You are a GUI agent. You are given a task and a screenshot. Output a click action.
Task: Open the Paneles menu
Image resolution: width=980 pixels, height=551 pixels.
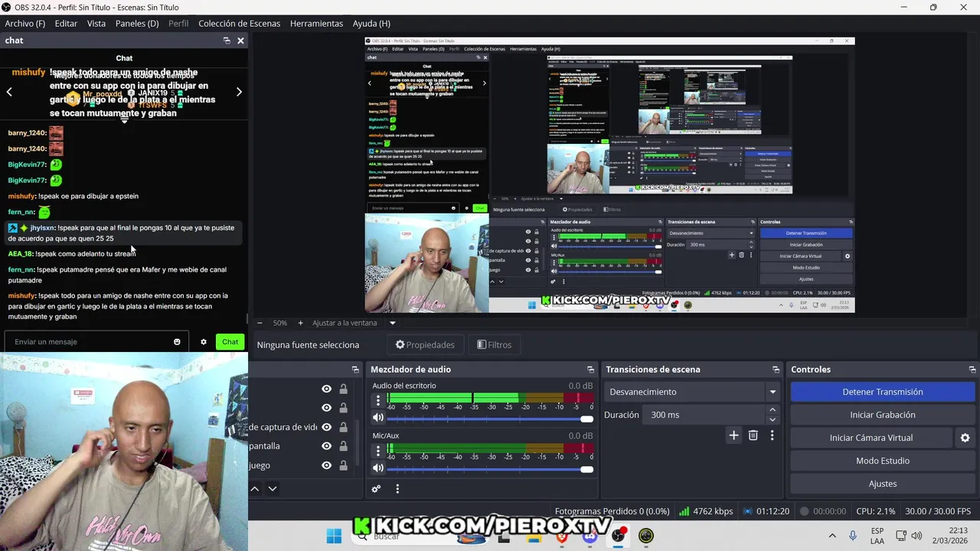click(137, 23)
